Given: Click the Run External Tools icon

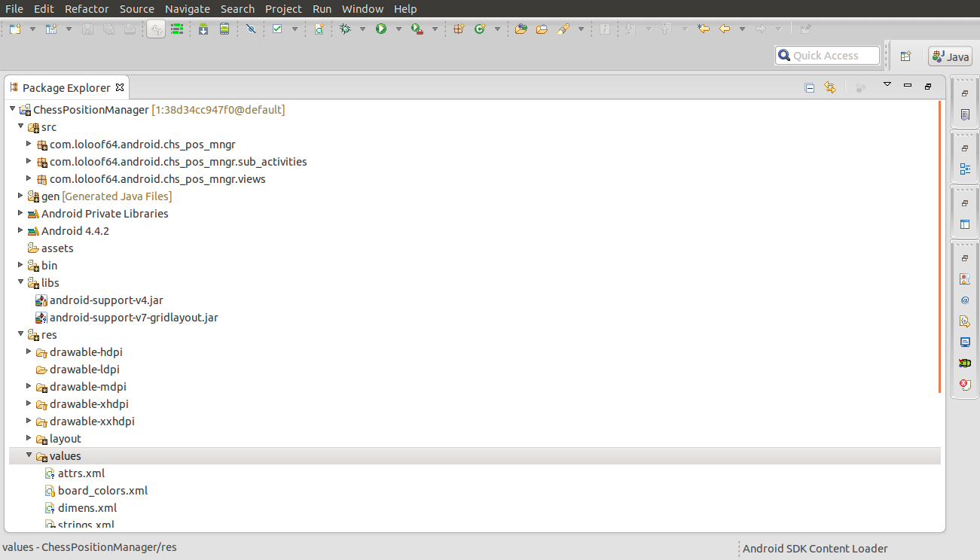Looking at the screenshot, I should 417,29.
